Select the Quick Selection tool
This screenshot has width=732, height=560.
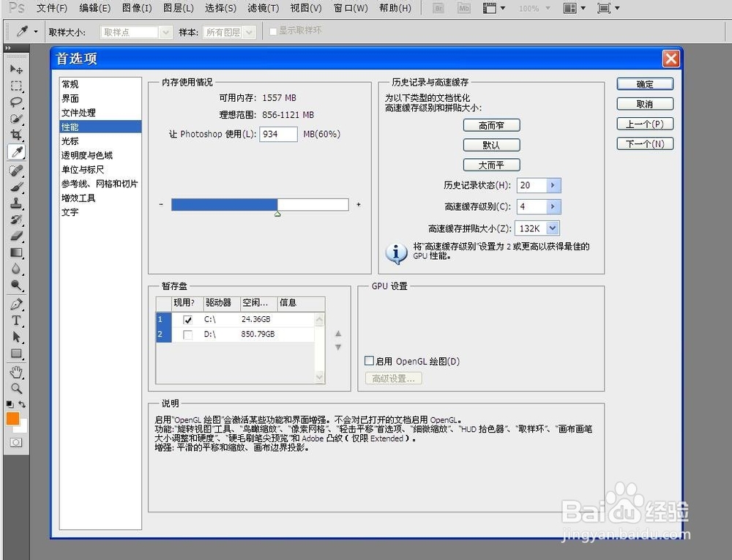click(x=16, y=119)
